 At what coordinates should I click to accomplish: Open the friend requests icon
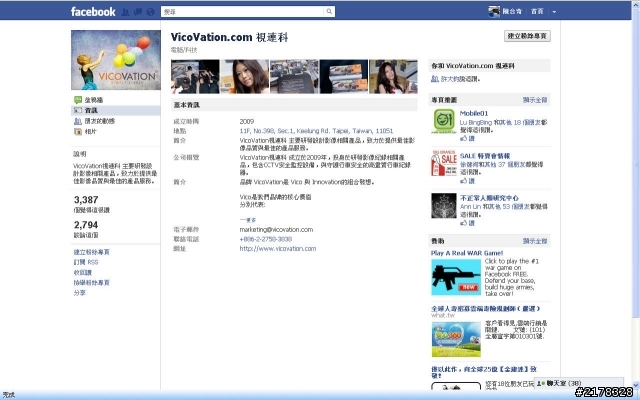126,12
